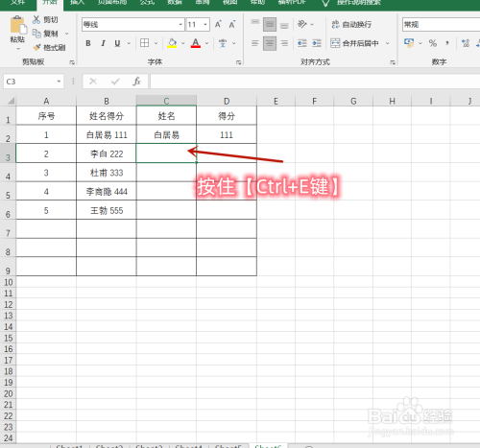The width and height of the screenshot is (480, 448).
Task: Open the font name dropdown (等线)
Action: (180, 24)
